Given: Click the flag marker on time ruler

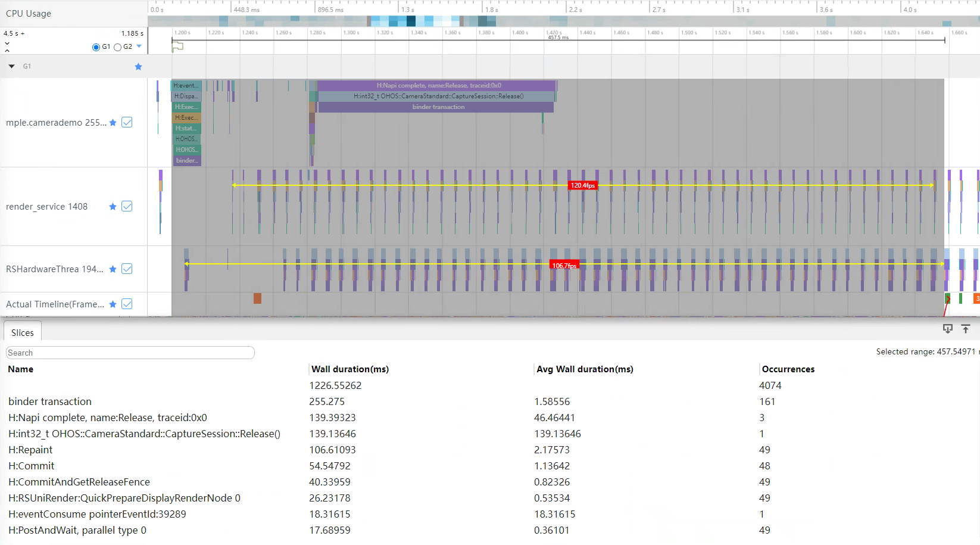Looking at the screenshot, I should point(177,46).
